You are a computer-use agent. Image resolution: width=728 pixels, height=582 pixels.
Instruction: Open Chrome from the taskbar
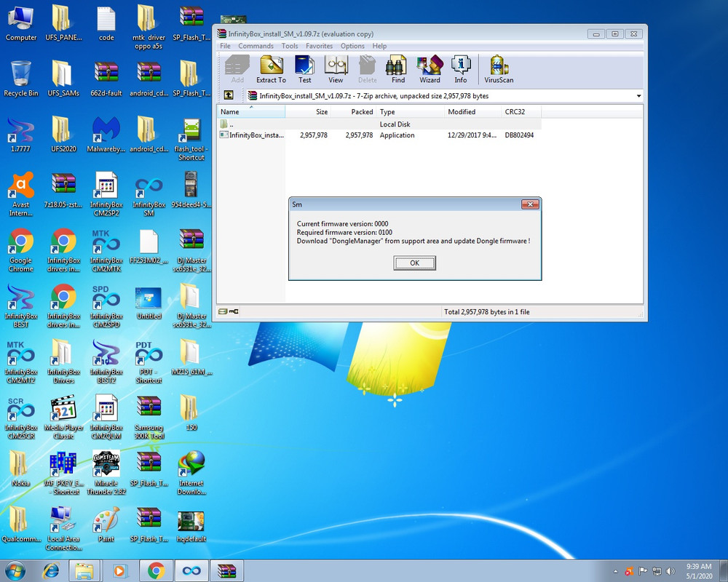(156, 570)
